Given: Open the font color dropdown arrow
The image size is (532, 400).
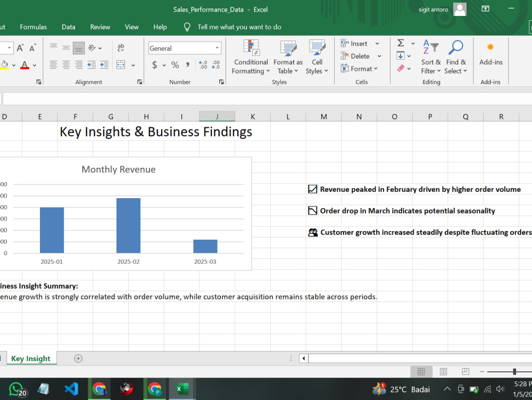Looking at the screenshot, I should point(34,65).
